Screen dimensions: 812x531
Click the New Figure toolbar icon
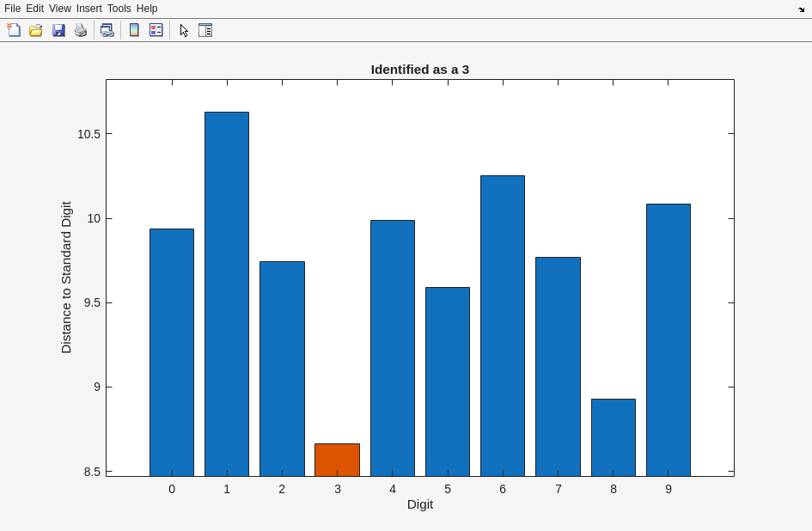point(14,30)
